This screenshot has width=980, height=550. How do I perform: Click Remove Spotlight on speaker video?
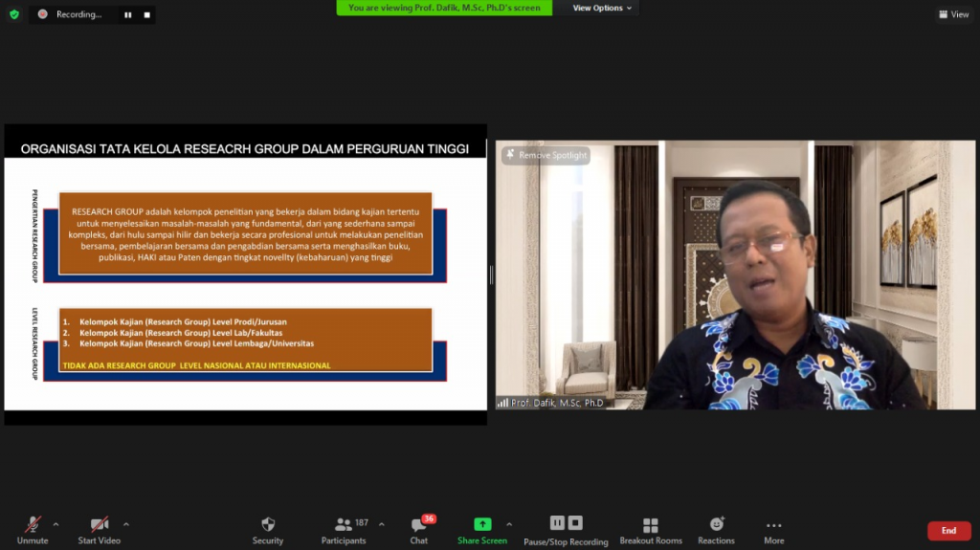tap(547, 155)
